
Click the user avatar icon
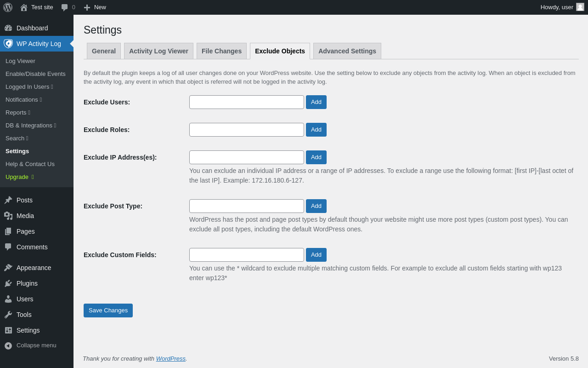click(x=580, y=7)
